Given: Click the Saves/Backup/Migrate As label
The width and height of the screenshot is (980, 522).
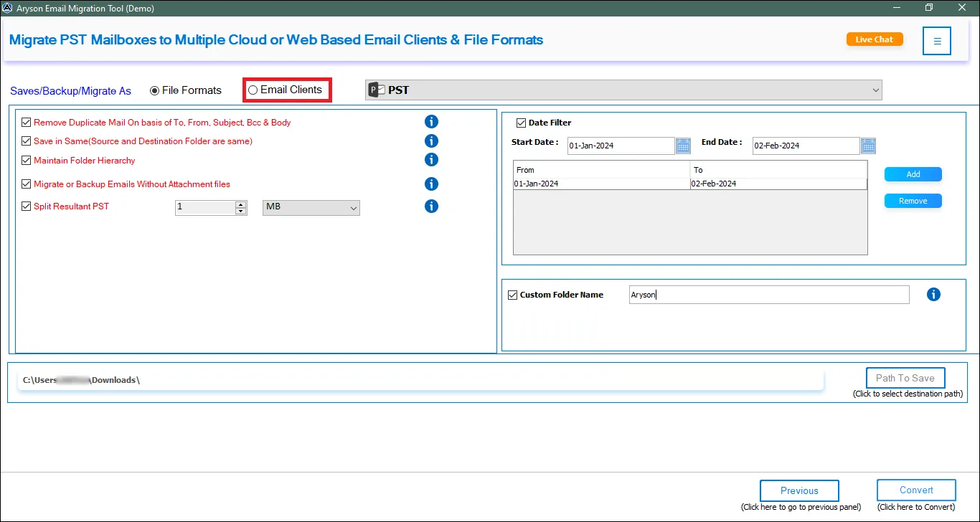Looking at the screenshot, I should click(x=71, y=91).
